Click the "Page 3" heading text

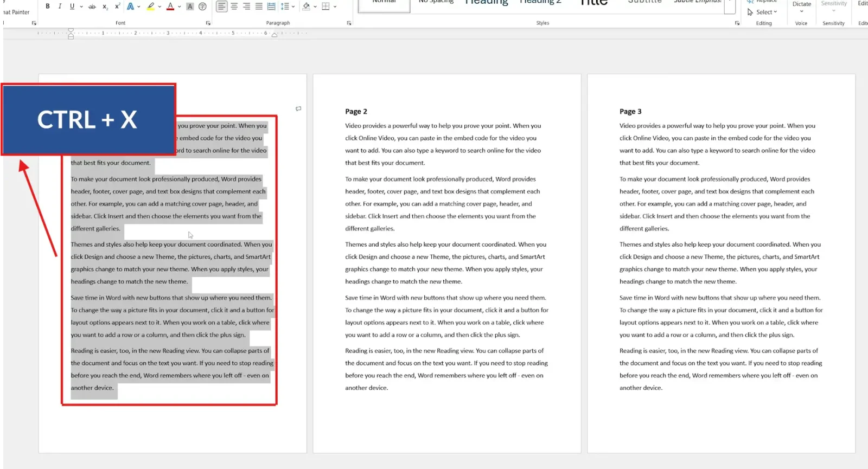[x=630, y=111]
